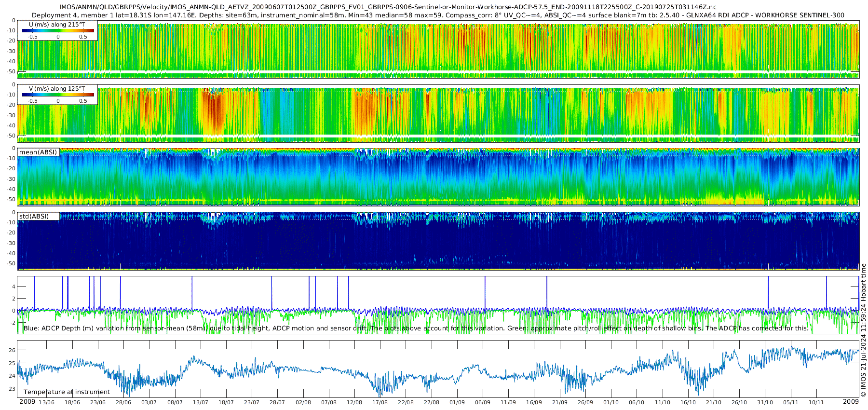The height and width of the screenshot is (410, 868).
Task: Click the 26 tick on the temperature axis
Action: tap(12, 350)
